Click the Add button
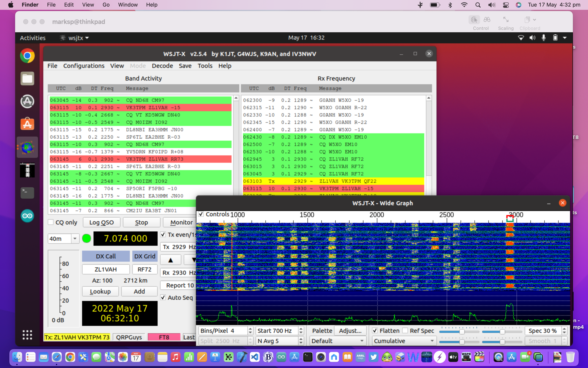The height and width of the screenshot is (368, 588). pyautogui.click(x=139, y=291)
